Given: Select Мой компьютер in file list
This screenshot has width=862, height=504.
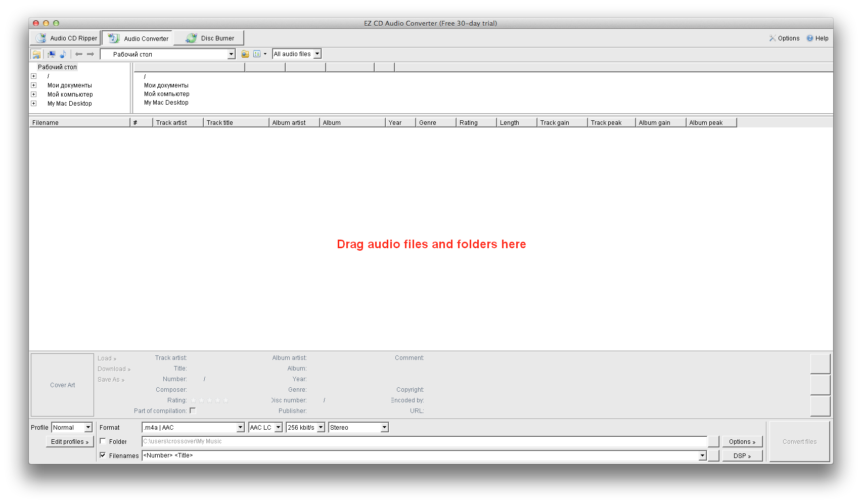Looking at the screenshot, I should click(x=167, y=94).
